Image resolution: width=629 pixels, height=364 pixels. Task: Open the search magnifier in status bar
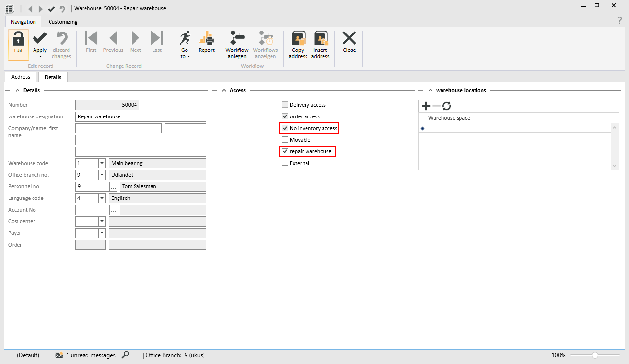[125, 355]
